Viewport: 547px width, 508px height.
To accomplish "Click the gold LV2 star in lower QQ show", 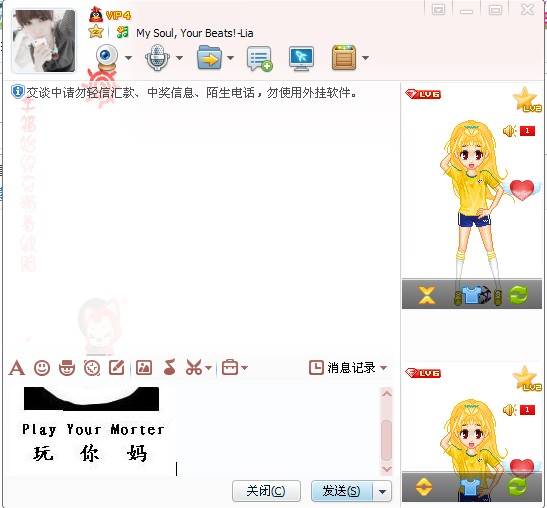I will [526, 379].
